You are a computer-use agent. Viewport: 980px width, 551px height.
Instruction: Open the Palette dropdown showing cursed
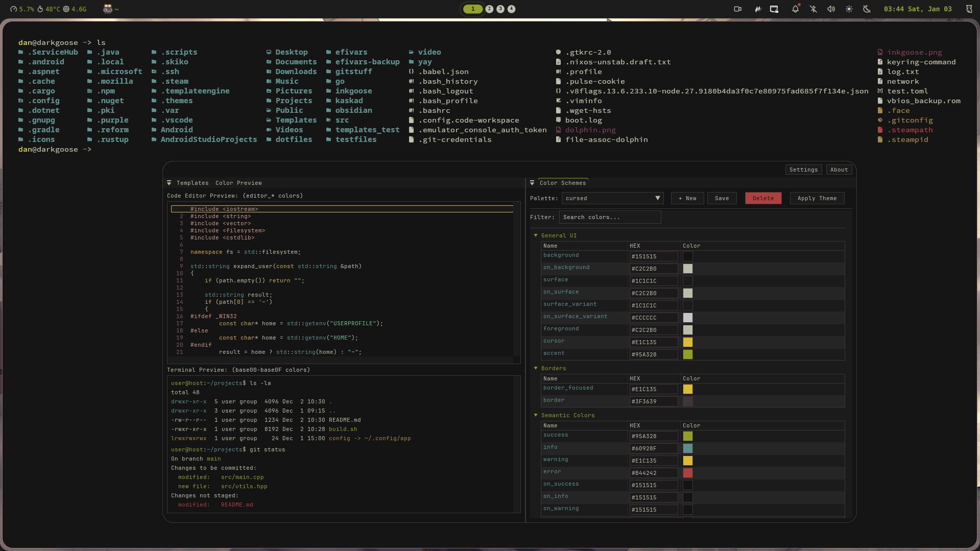[612, 198]
